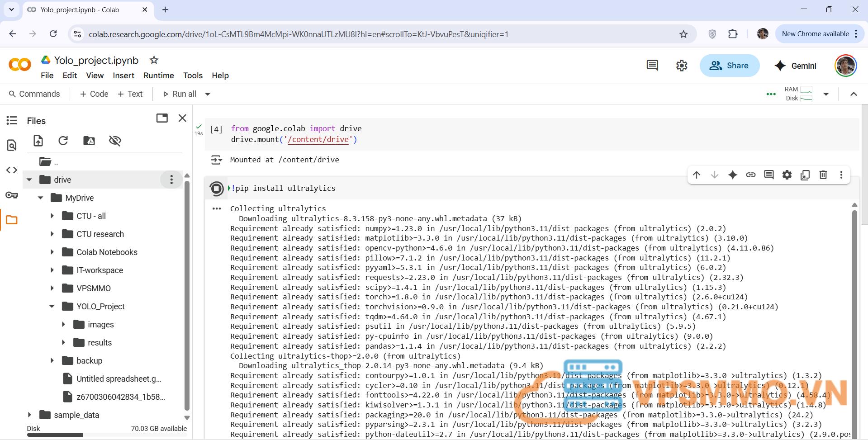
Task: Open the Run all dropdown arrow
Action: click(x=208, y=94)
